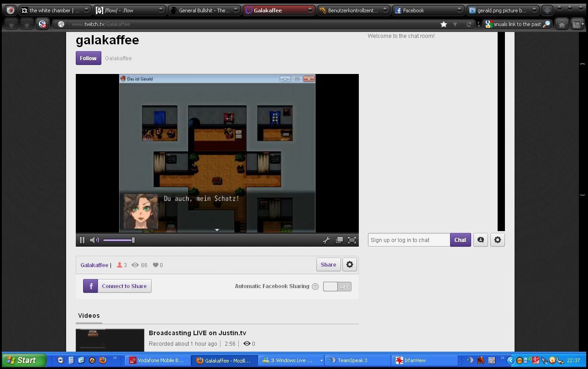The image size is (588, 369).
Task: Open the Galakaffee link beside Follow
Action: point(118,58)
